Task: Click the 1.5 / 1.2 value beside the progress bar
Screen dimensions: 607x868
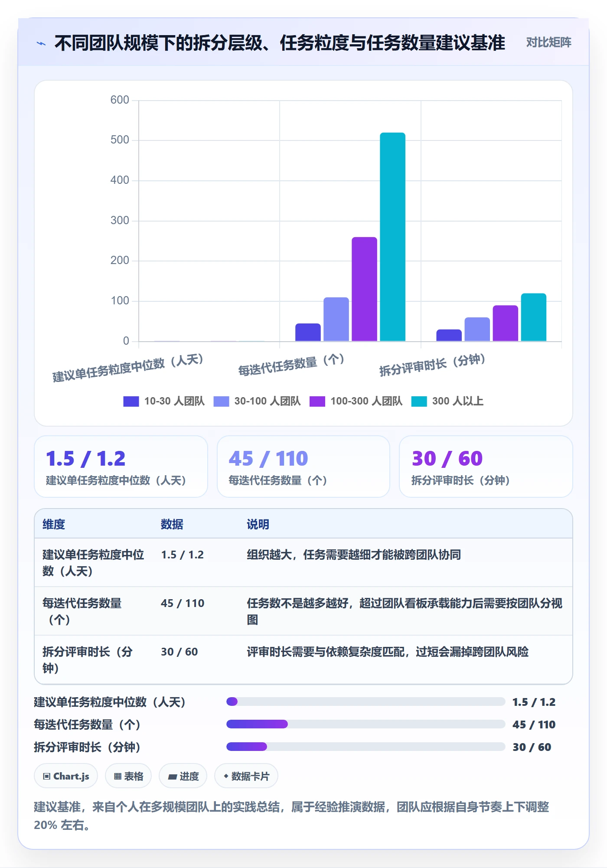Action: (x=534, y=702)
